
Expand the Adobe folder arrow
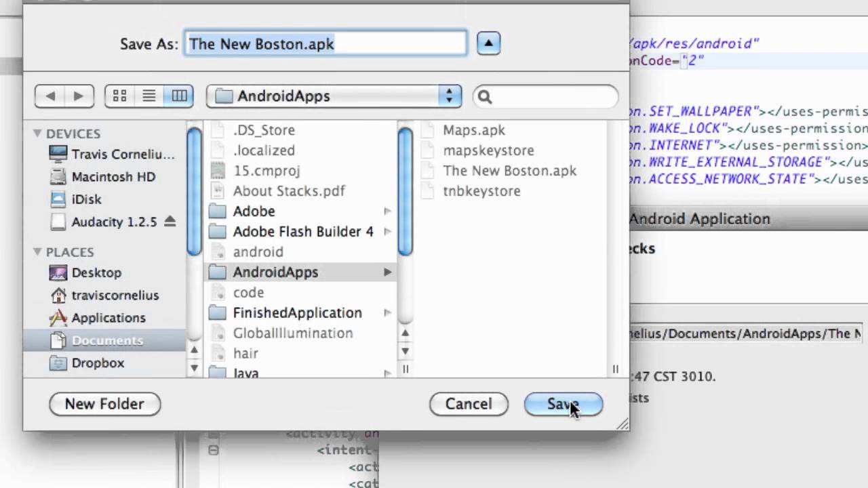[x=387, y=211]
